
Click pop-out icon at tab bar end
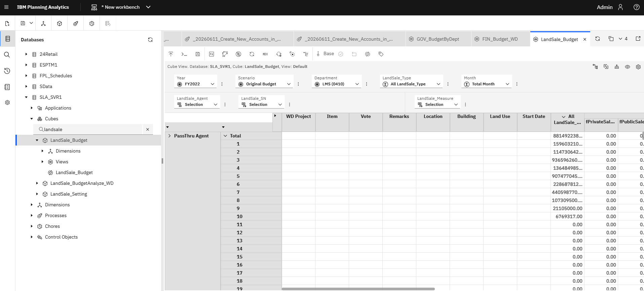coord(638,39)
